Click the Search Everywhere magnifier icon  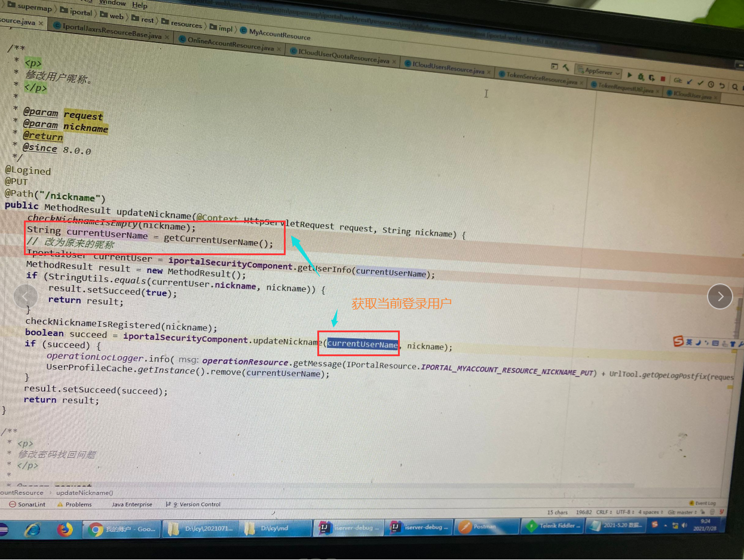click(733, 87)
